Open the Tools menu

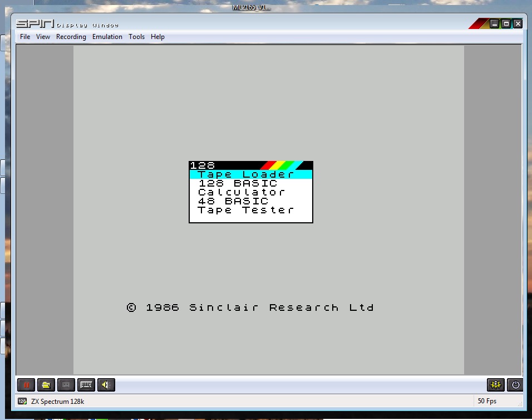pyautogui.click(x=137, y=37)
